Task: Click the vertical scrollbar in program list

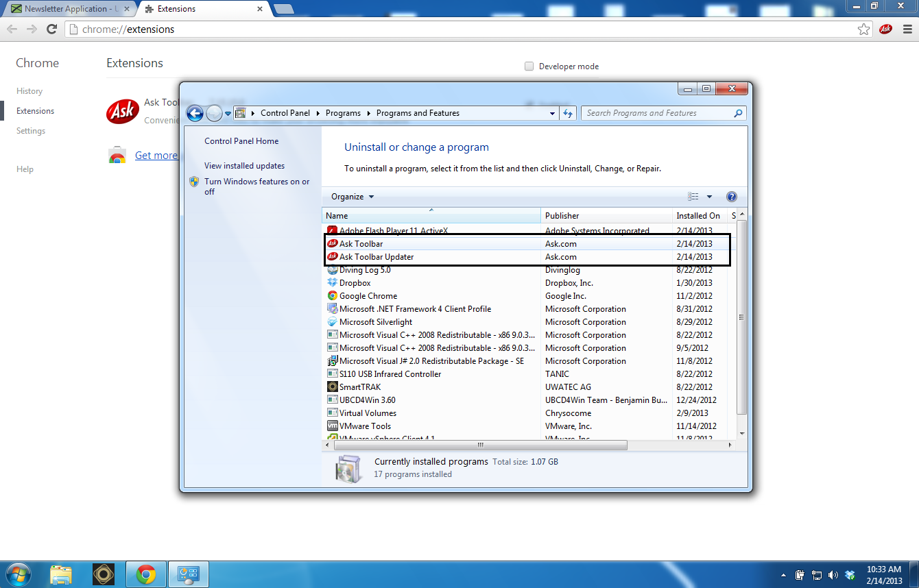Action: [x=741, y=318]
